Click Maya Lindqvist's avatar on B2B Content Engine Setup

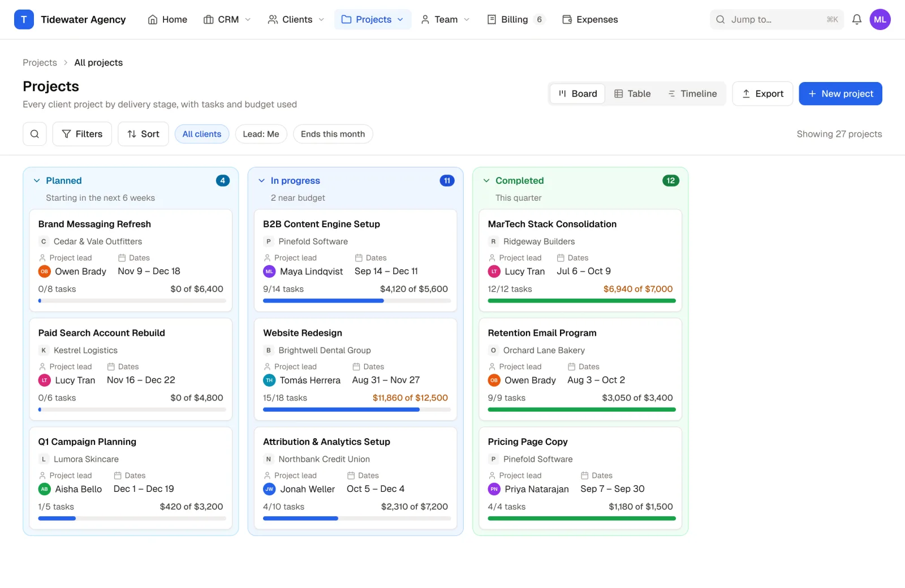click(x=269, y=271)
